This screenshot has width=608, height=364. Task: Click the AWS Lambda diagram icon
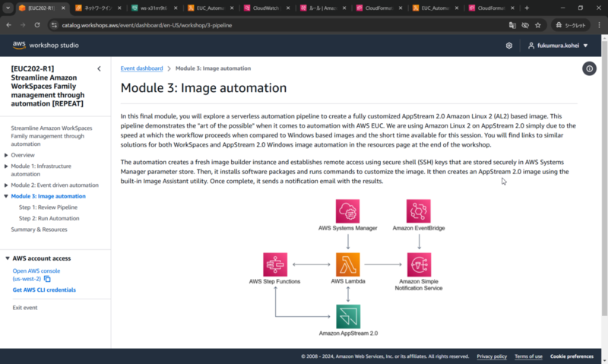click(x=348, y=264)
